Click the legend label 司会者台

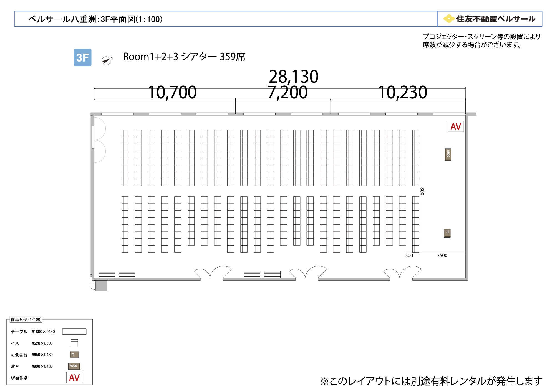19,355
